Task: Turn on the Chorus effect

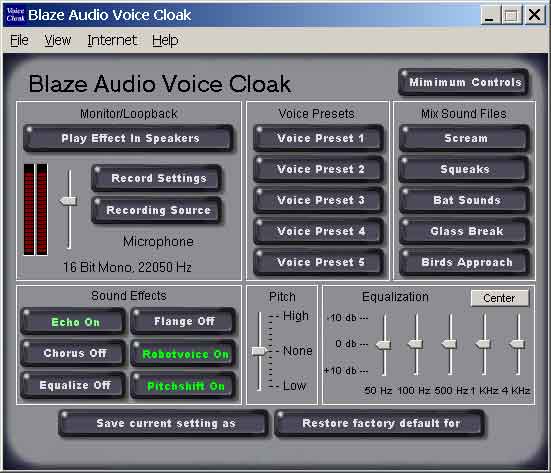Action: click(x=73, y=353)
